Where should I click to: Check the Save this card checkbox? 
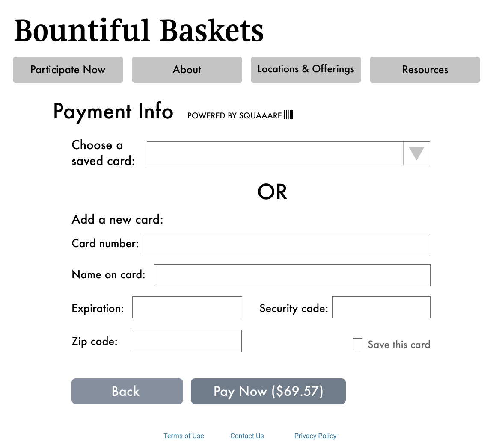358,344
